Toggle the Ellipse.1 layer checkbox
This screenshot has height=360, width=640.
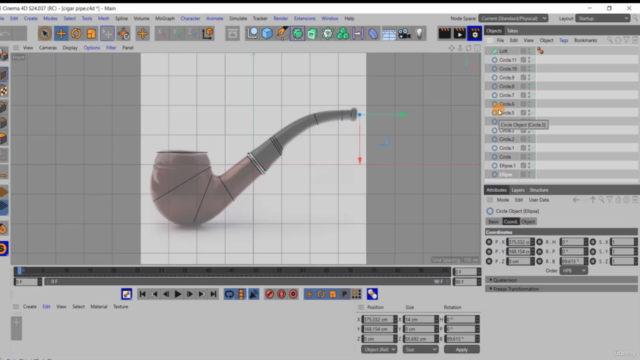[523, 165]
